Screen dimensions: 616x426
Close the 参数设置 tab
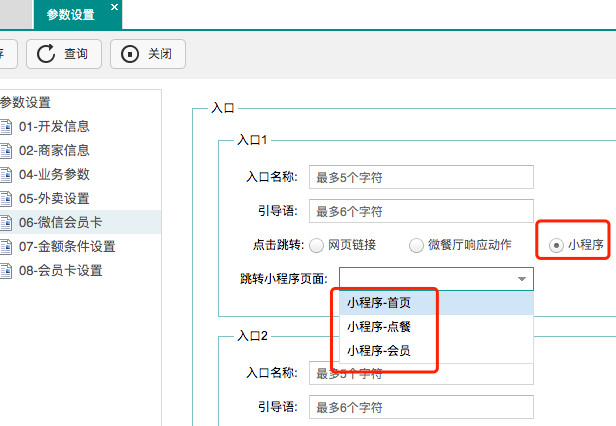[x=114, y=8]
